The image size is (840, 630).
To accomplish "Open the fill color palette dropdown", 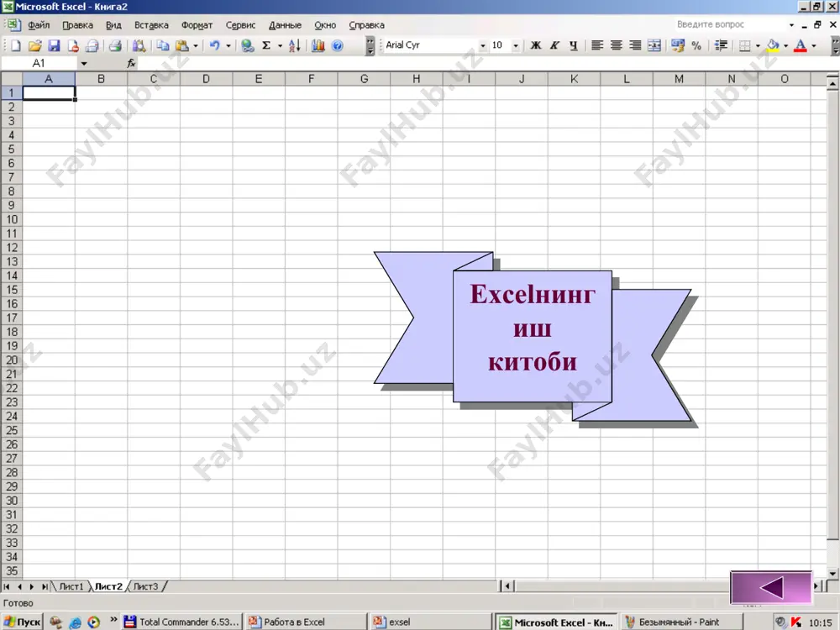I will point(786,45).
